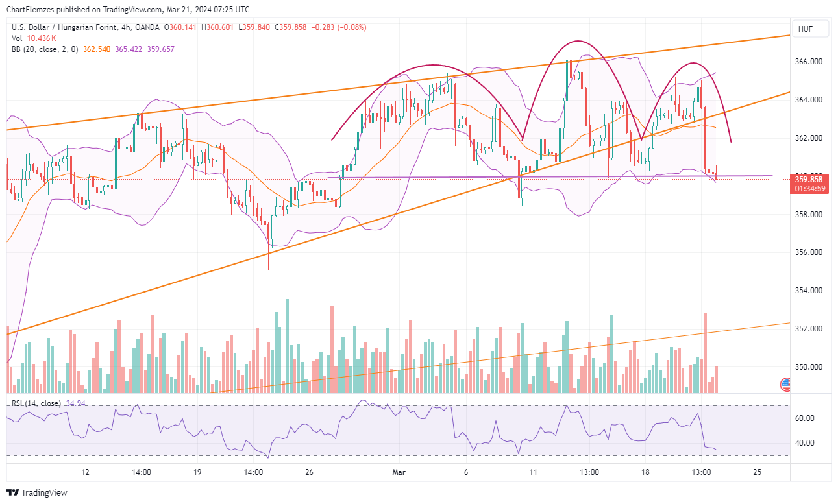Screen dimensions: 838x504
Task: Click the 358.000 price axis label
Action: 809,215
